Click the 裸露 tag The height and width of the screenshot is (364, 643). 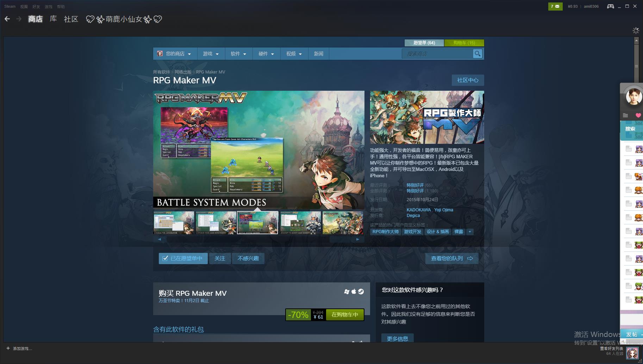click(x=458, y=232)
